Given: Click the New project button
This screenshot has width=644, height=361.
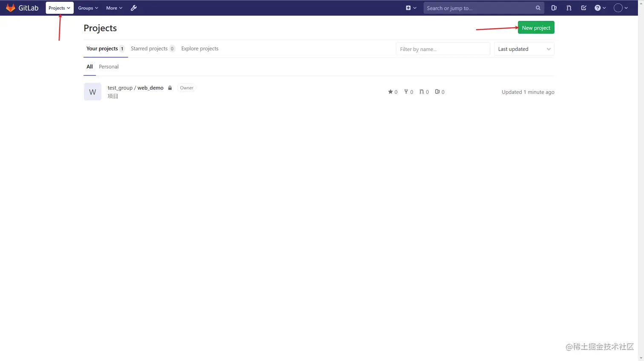Looking at the screenshot, I should 536,28.
